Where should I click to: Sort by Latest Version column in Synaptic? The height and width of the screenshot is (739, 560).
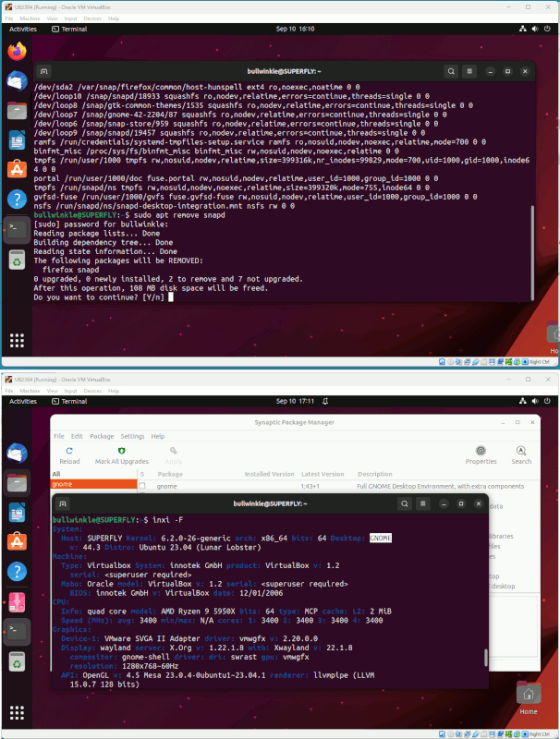[x=323, y=474]
